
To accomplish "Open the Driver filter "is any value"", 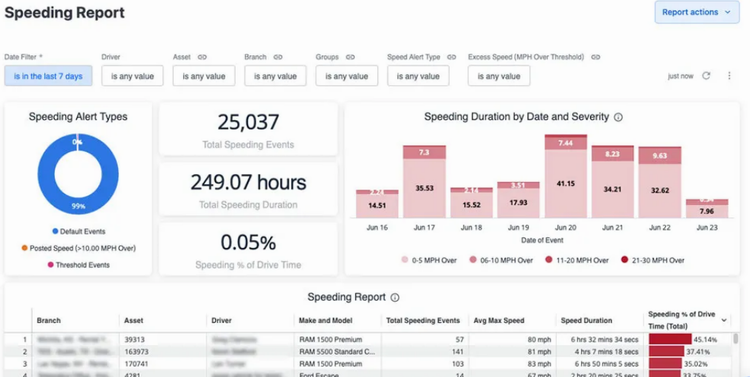I will (x=132, y=76).
